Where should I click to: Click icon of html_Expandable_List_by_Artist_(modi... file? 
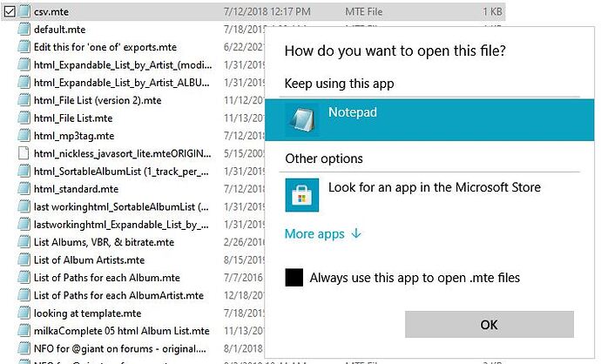[x=24, y=64]
